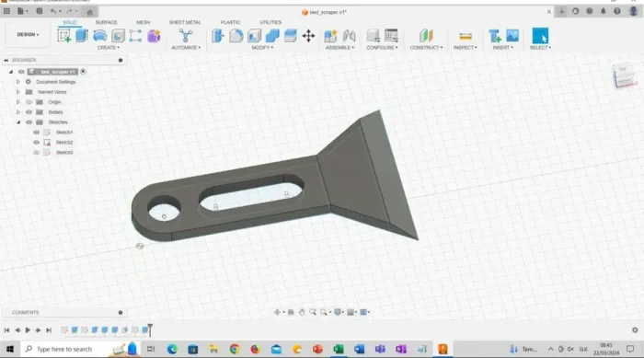Click the Insert Canvas image icon
Screen dimensions: 644x358
click(512, 36)
